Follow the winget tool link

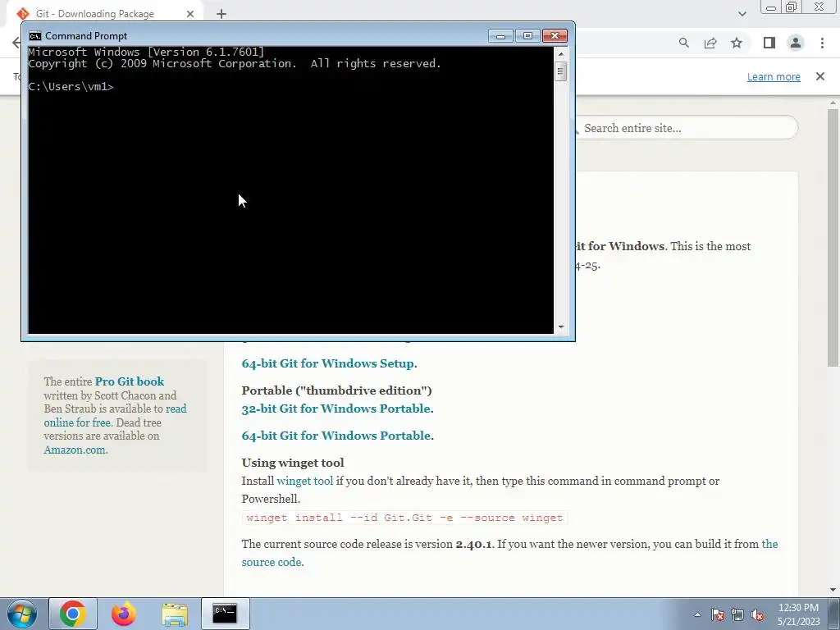(305, 481)
